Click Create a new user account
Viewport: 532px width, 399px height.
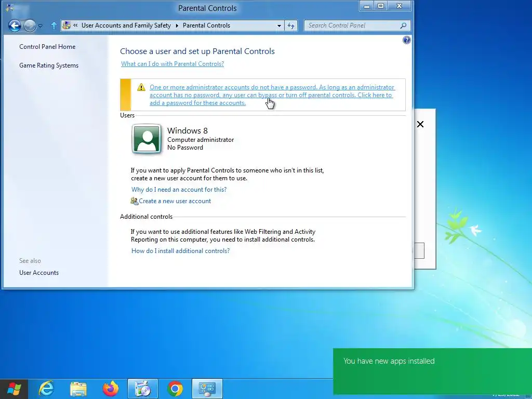(175, 201)
